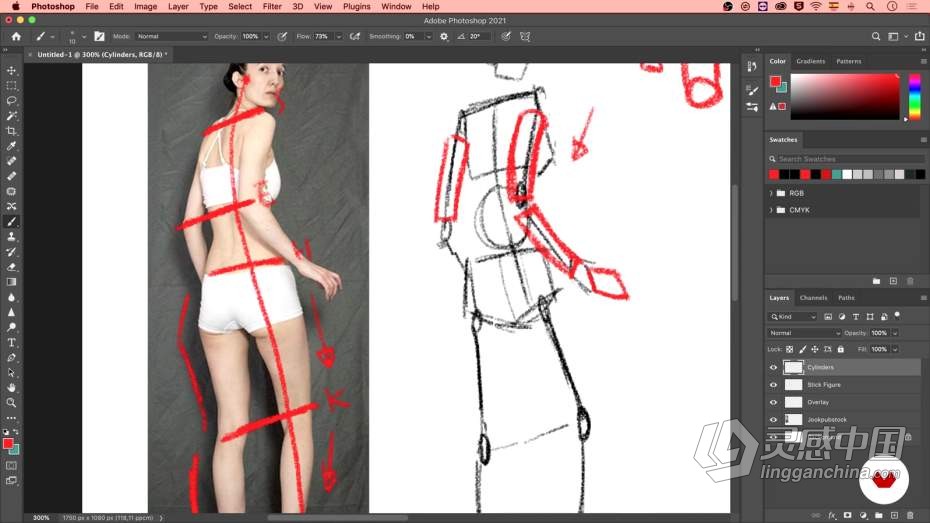930x523 pixels.
Task: Open layer filter Kind dropdown
Action: [x=792, y=317]
